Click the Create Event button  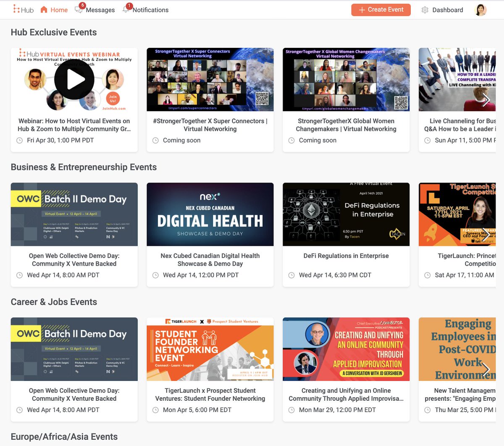point(381,10)
